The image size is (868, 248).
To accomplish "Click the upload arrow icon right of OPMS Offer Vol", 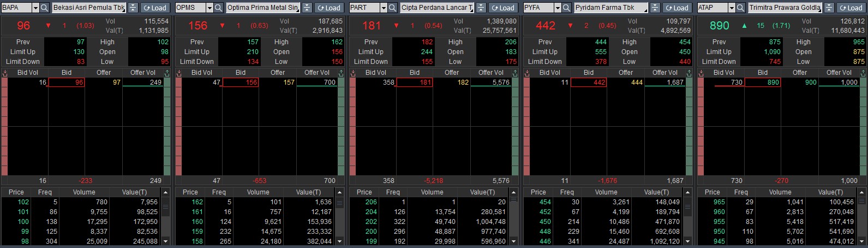I will [x=341, y=73].
